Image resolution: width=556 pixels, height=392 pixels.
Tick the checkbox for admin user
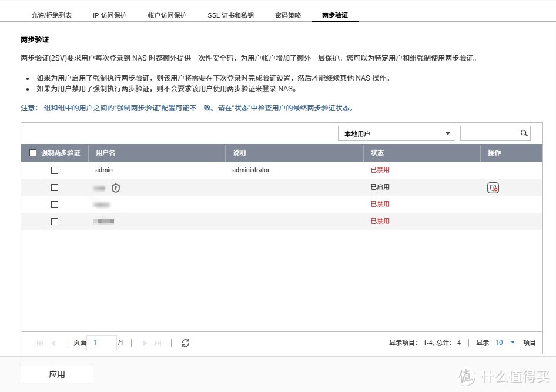[x=55, y=170]
